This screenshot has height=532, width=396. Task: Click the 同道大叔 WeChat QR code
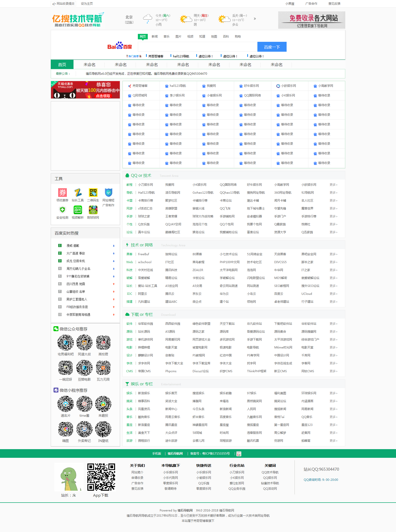84,343
